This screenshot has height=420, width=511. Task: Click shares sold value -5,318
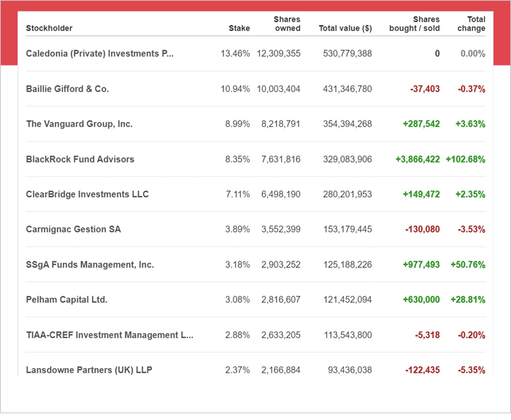(428, 335)
